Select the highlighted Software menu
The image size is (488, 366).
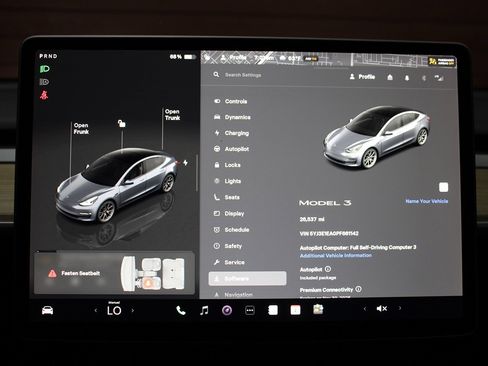click(247, 278)
